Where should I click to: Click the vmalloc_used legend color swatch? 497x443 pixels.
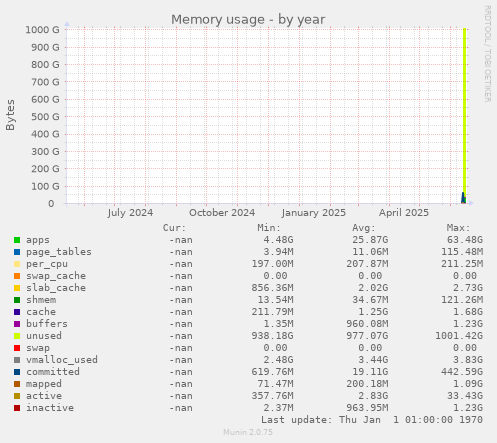pyautogui.click(x=17, y=360)
